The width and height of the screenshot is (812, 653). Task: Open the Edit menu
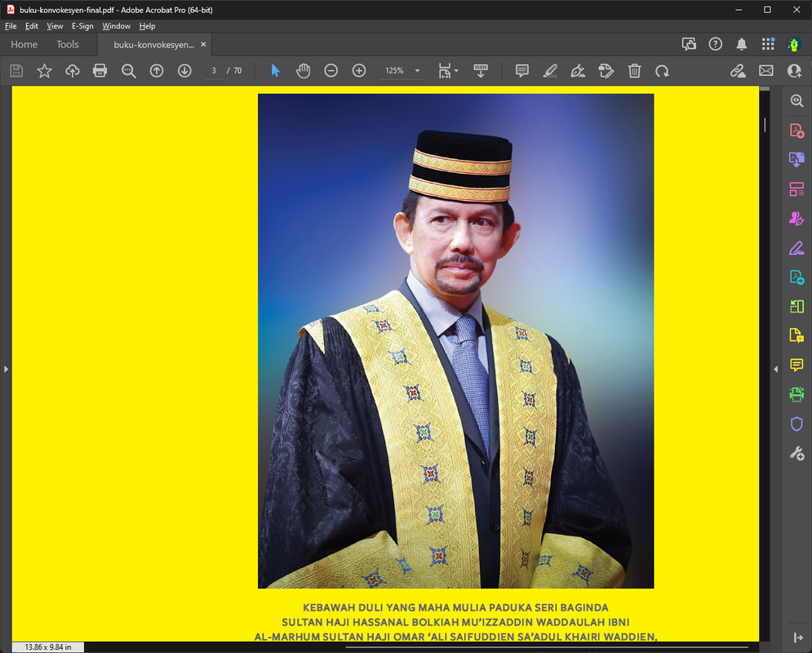tap(32, 26)
